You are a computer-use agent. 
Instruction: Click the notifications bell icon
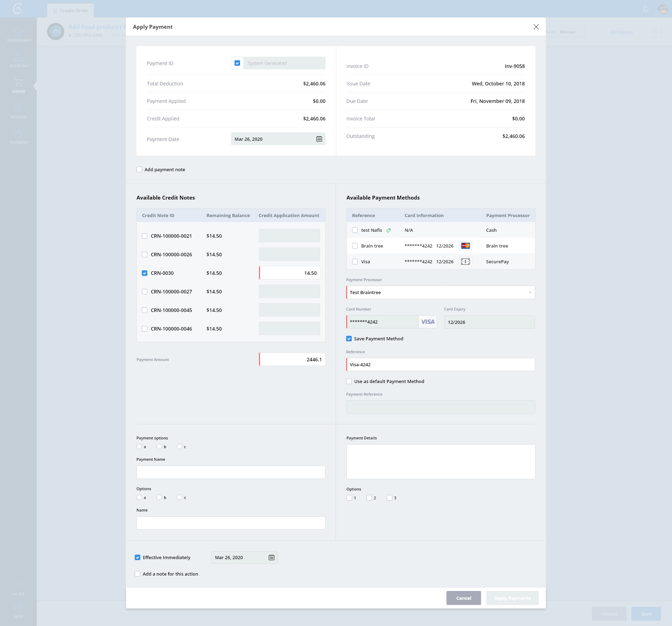coord(646,9)
